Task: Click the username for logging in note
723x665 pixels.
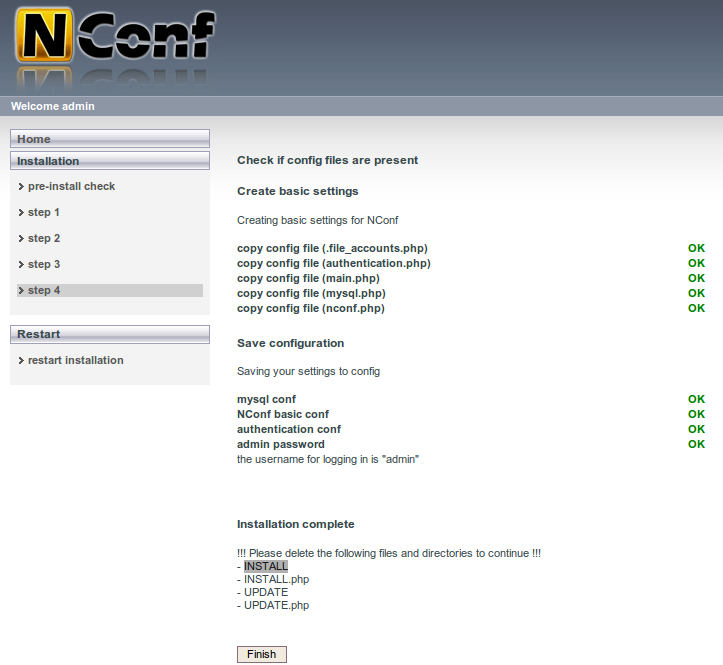Action: [328, 459]
